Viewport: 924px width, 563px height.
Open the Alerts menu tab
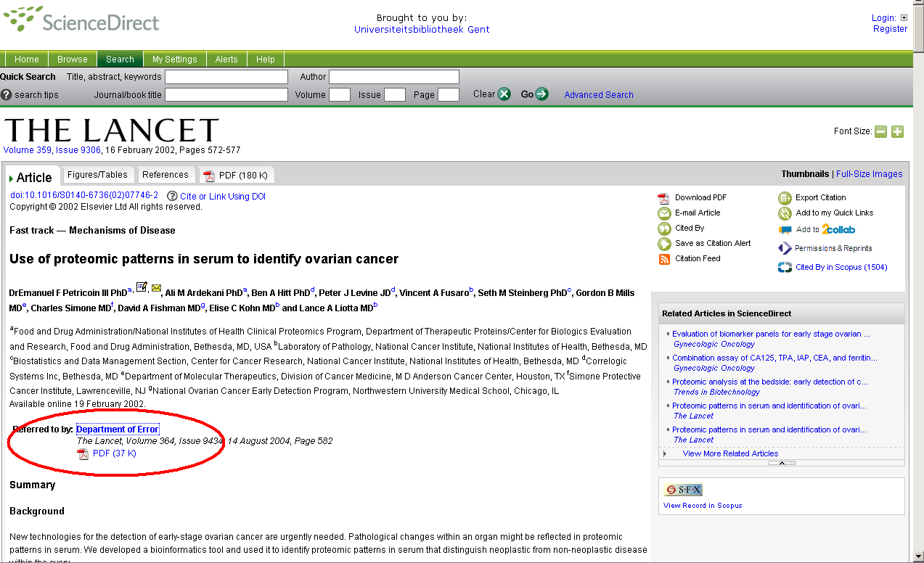[x=226, y=59]
